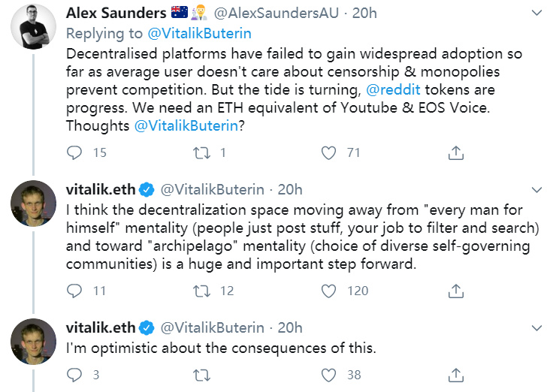550x392 pixels.
Task: Reply to Vitalik's archipelago mentality tweet
Action: click(x=75, y=291)
